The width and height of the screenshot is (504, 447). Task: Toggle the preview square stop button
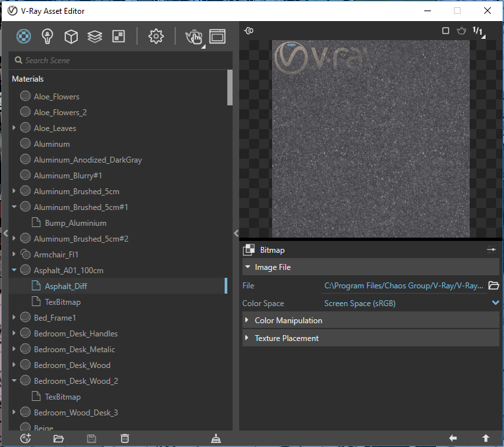tap(445, 30)
